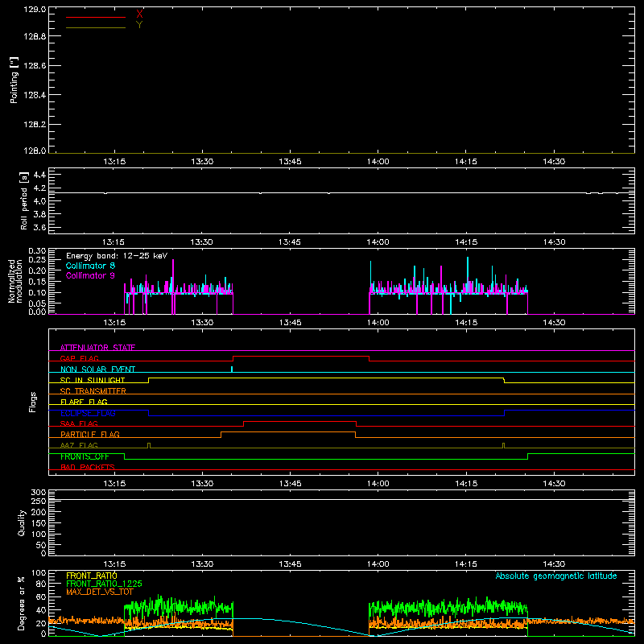Click the ECLIPSE_FLAG label
The height and width of the screenshot is (644, 644).
(88, 413)
